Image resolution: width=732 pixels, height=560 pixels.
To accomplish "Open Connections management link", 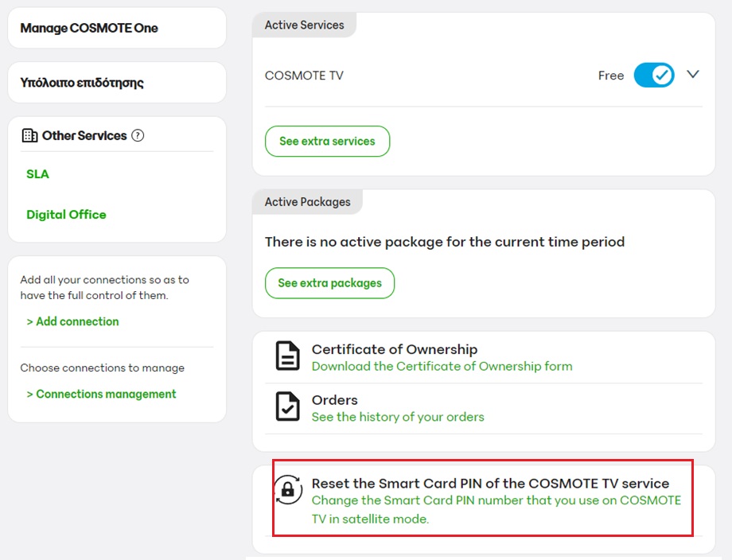I will [x=101, y=395].
